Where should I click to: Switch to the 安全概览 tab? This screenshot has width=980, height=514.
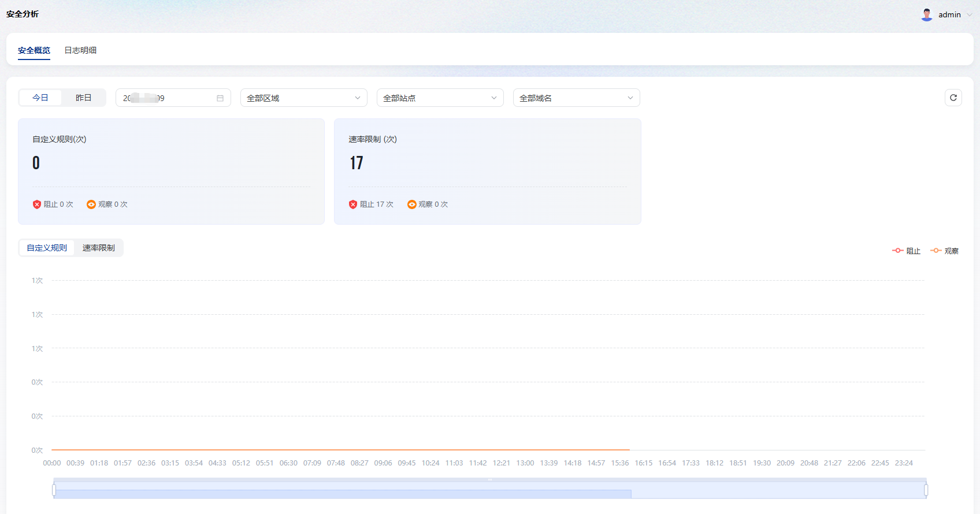(x=34, y=50)
